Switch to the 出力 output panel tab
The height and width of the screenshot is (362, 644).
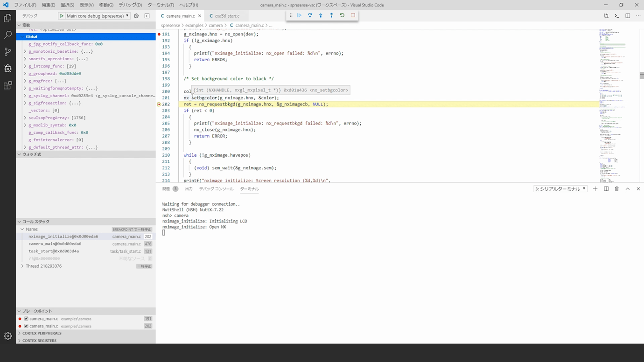point(189,189)
